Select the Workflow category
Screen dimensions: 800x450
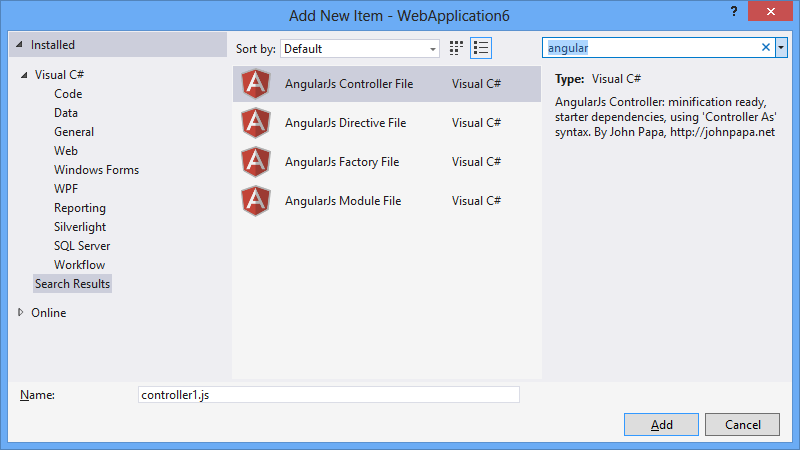click(x=80, y=265)
